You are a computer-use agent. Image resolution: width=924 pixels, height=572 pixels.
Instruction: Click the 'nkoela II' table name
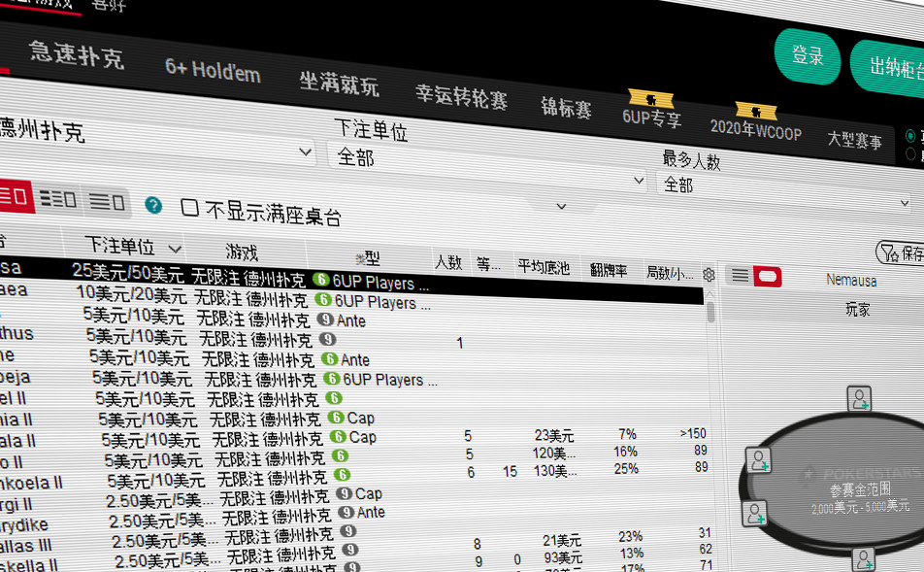pos(31,483)
